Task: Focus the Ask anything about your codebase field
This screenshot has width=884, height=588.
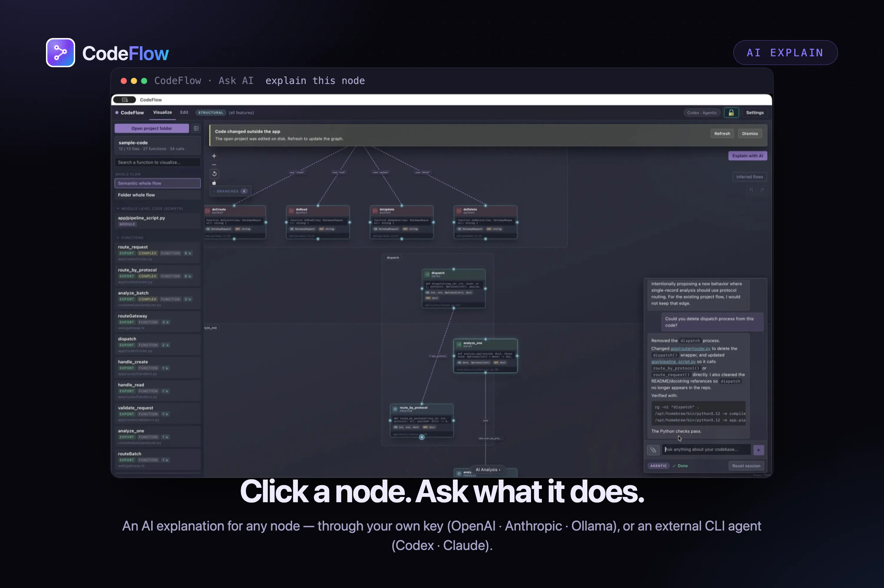Action: (706, 449)
